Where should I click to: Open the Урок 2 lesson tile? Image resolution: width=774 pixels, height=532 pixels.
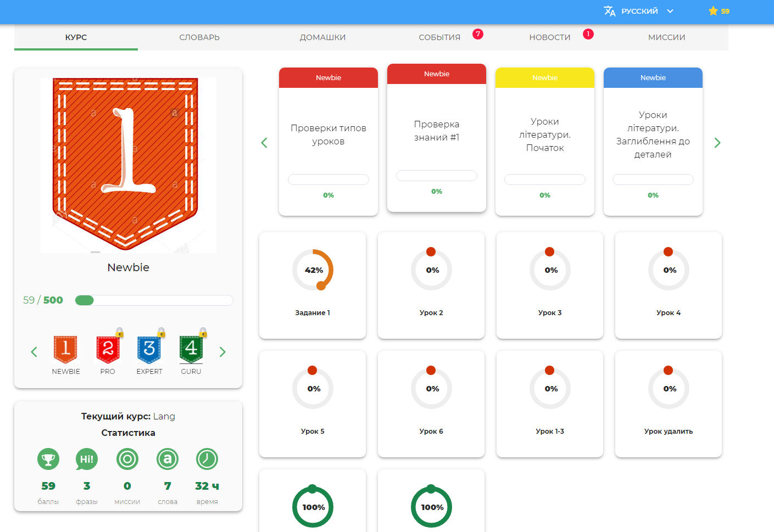point(431,285)
